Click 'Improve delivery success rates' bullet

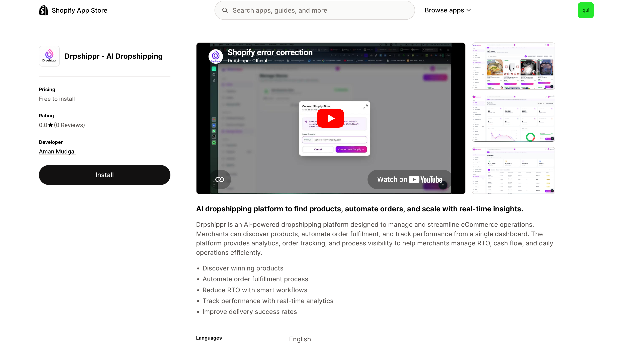(x=249, y=312)
